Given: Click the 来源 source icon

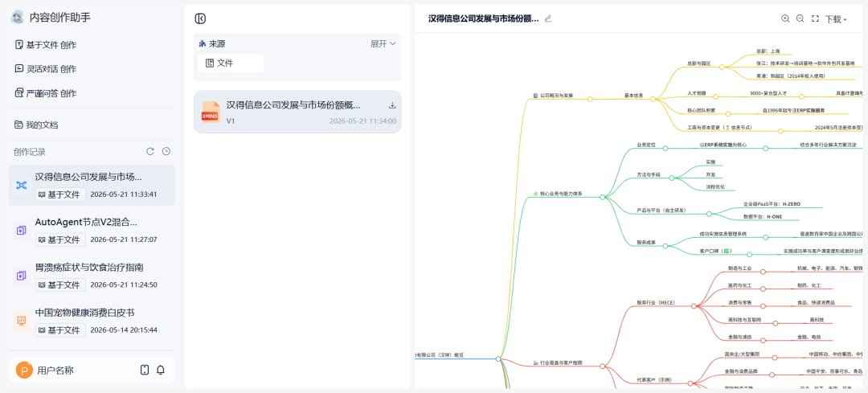Looking at the screenshot, I should pos(202,43).
